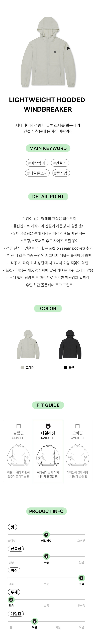View the gray windbreaker color thumbnail
The image size is (96, 644).
[28, 344]
